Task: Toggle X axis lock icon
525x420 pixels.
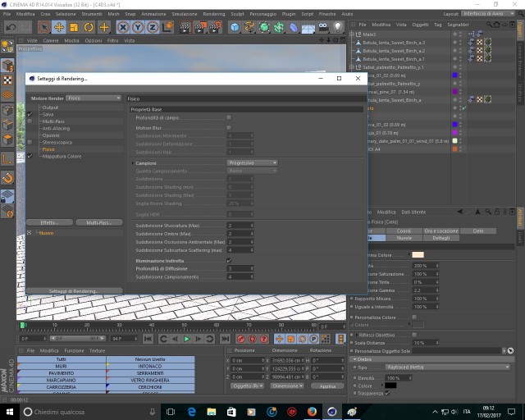Action: point(123,27)
